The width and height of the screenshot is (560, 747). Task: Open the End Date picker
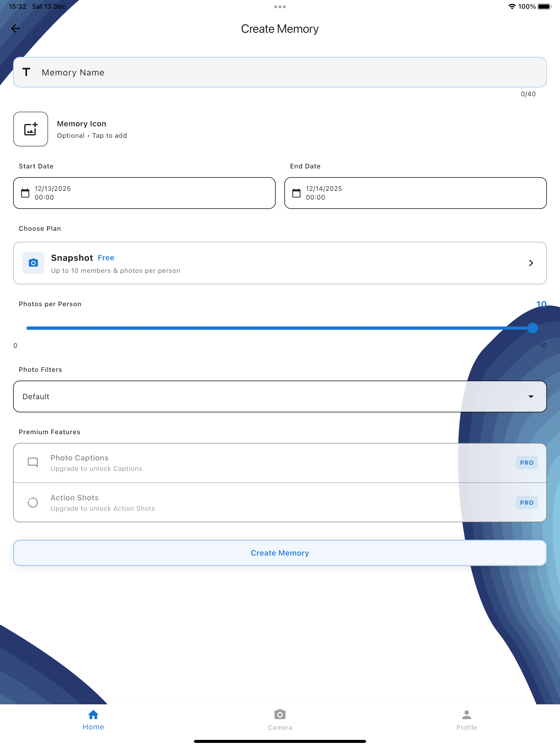click(415, 193)
